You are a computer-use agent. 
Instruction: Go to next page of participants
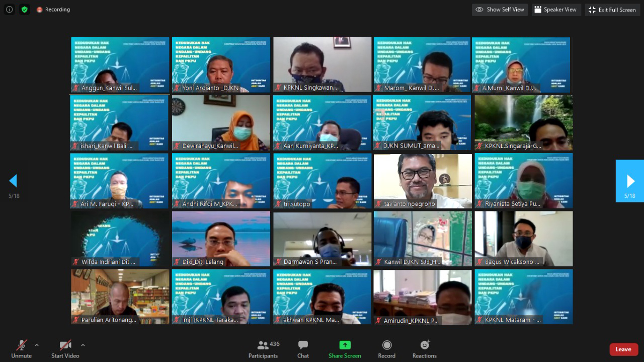pyautogui.click(x=630, y=181)
